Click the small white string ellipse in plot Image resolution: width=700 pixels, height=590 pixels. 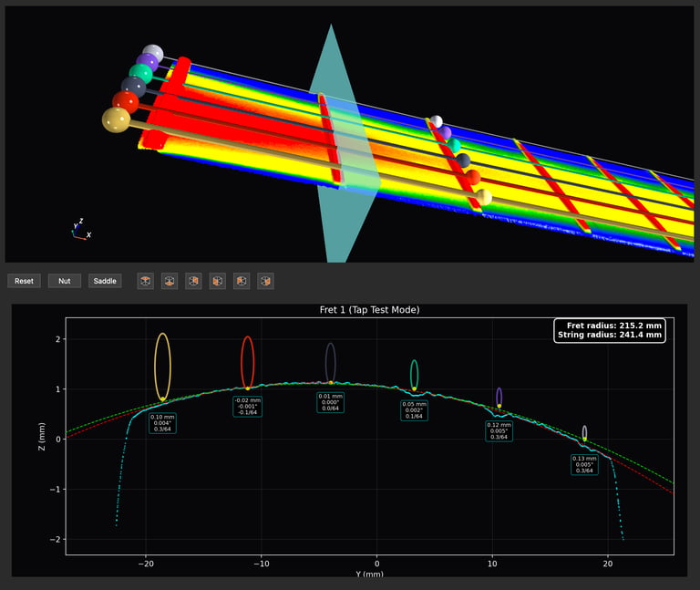(x=584, y=432)
